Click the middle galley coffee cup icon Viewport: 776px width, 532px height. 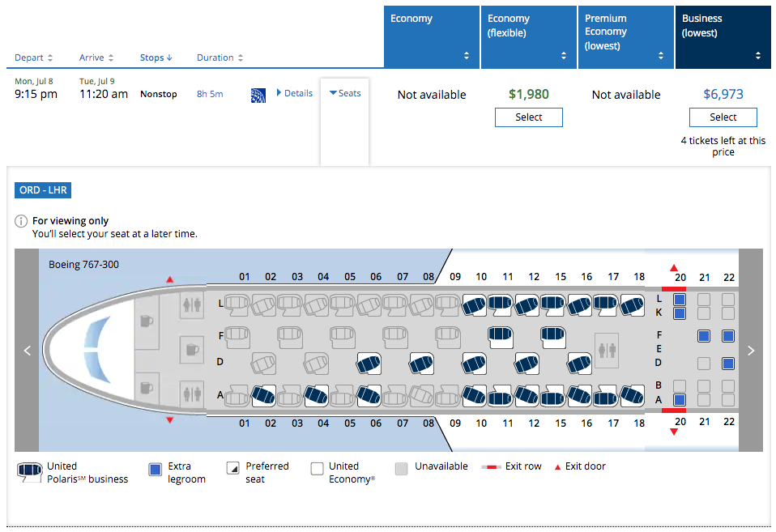tap(191, 350)
